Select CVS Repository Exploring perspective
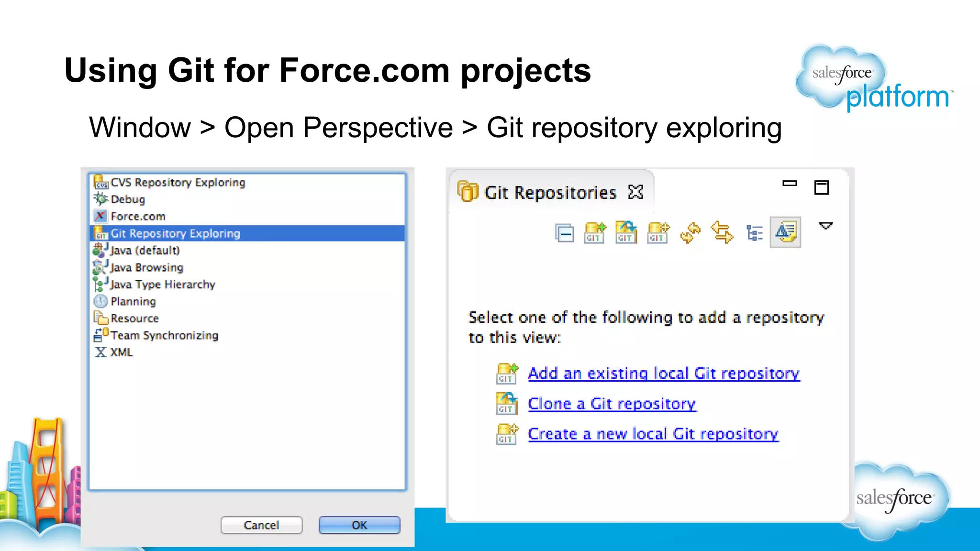This screenshot has height=551, width=980. [247, 183]
